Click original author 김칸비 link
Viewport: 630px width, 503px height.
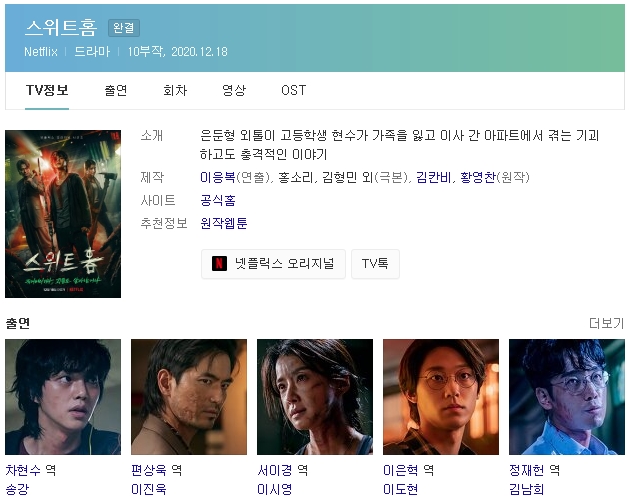(433, 177)
